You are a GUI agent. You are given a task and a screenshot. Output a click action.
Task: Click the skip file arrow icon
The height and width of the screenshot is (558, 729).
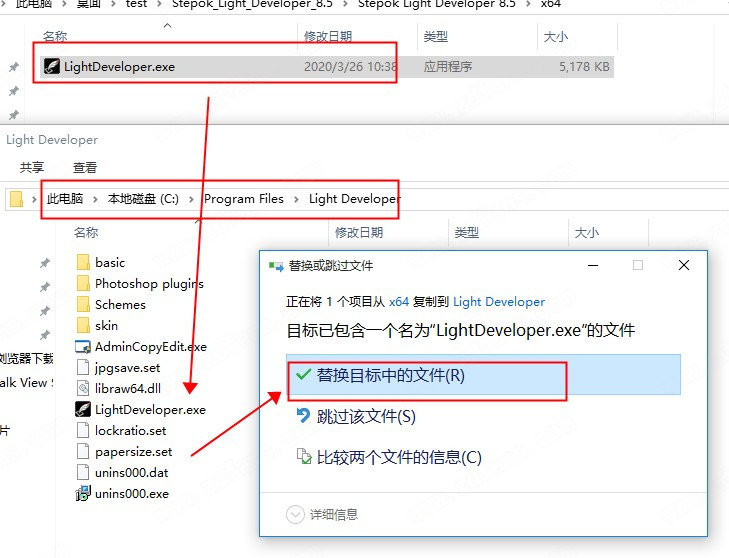(304, 415)
